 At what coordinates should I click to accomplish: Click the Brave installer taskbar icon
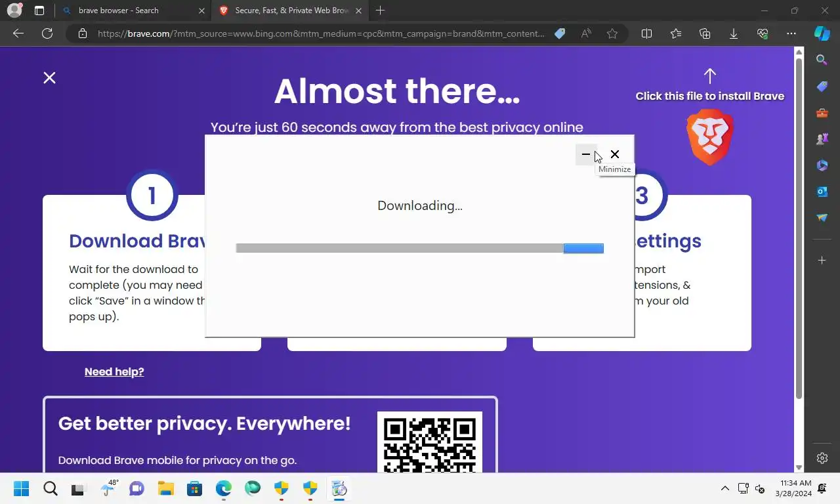tap(339, 488)
